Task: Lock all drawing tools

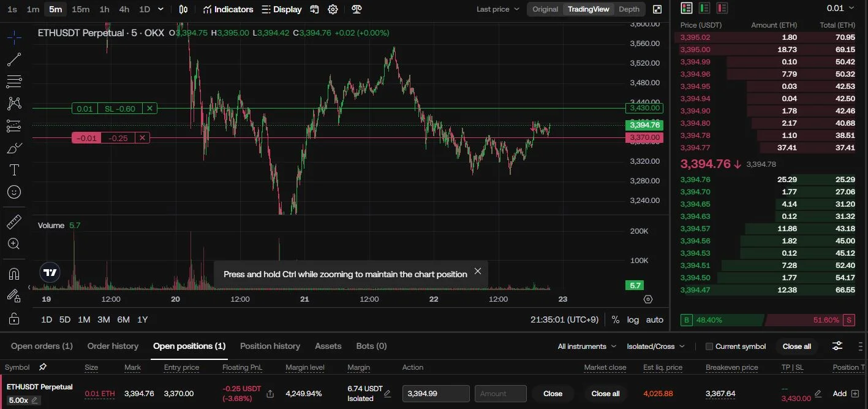Action: [x=14, y=318]
